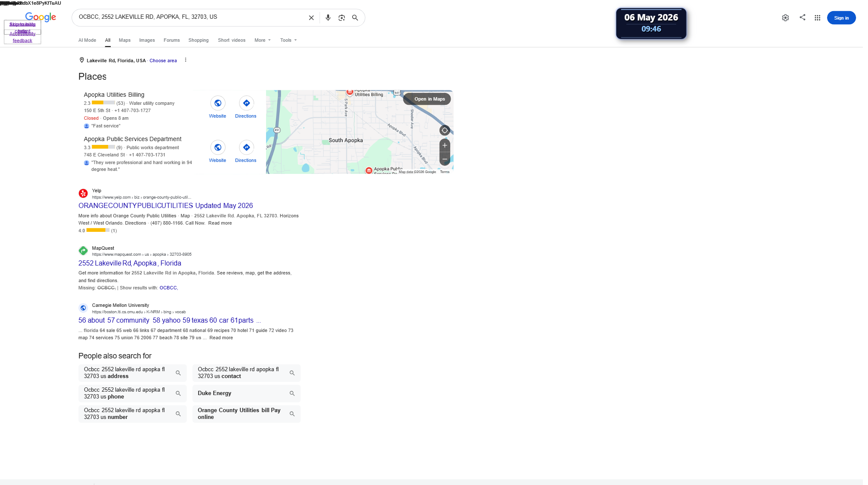Viewport: 868px width, 485px height.
Task: Open location options three-dot menu
Action: pyautogui.click(x=185, y=60)
